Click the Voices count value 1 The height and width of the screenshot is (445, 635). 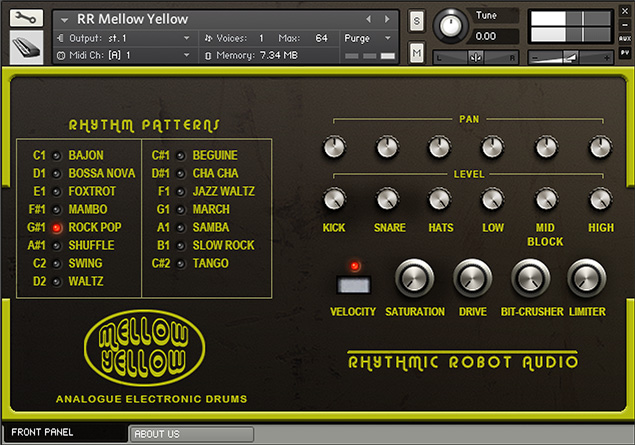pyautogui.click(x=261, y=38)
